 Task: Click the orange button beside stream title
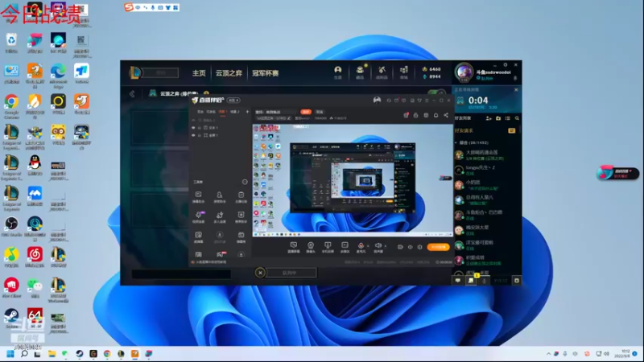[306, 112]
